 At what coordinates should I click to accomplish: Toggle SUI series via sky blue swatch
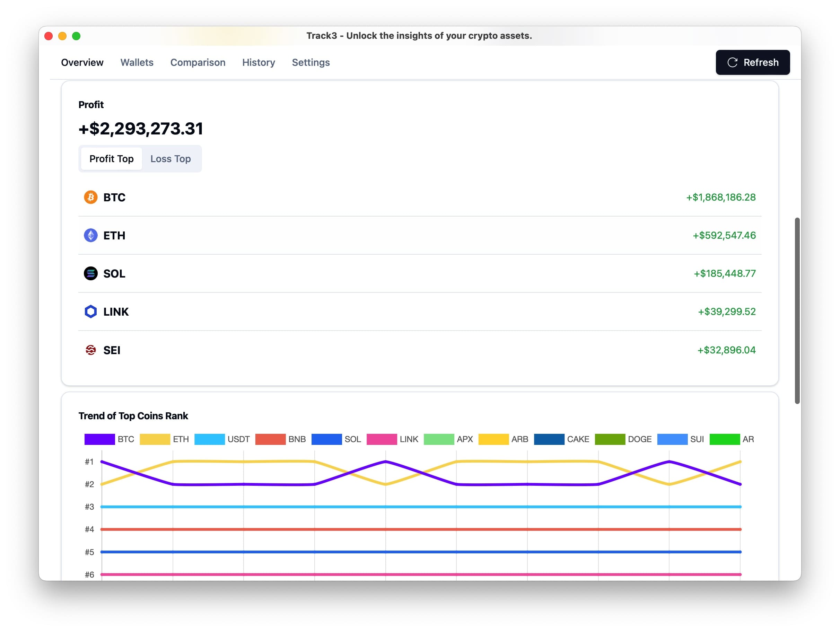pyautogui.click(x=672, y=439)
